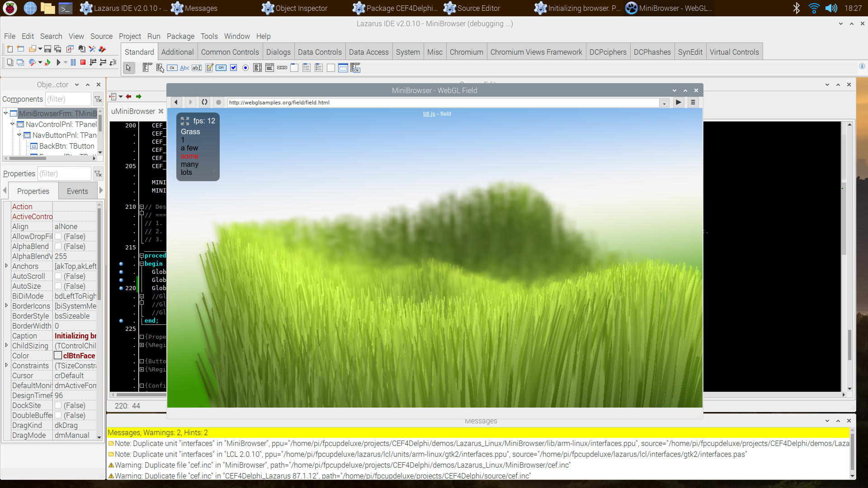Expand the Constraints property
The height and width of the screenshot is (488, 868).
coord(6,365)
